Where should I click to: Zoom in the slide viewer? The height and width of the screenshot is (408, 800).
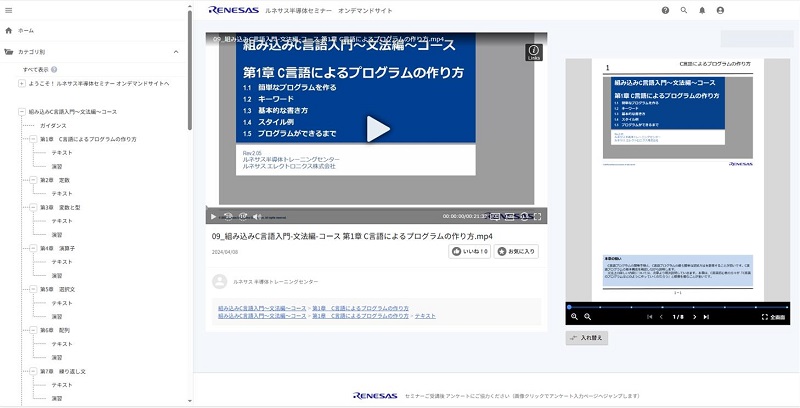[x=574, y=317]
